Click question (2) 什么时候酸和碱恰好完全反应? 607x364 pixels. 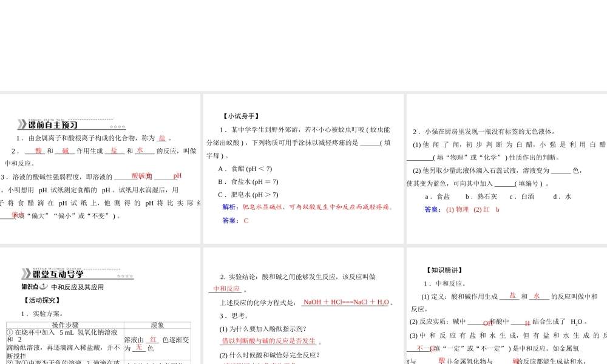click(270, 355)
